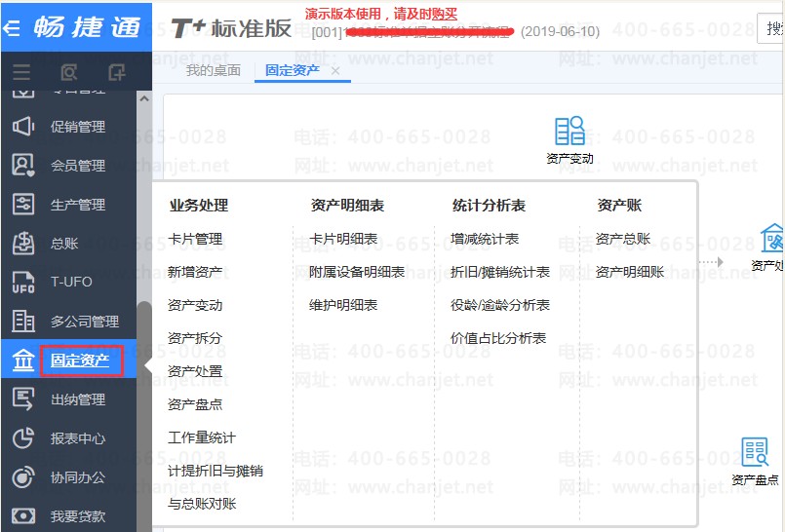Open 价值占比分析表 report
Viewport: 785px width, 532px height.
(498, 338)
